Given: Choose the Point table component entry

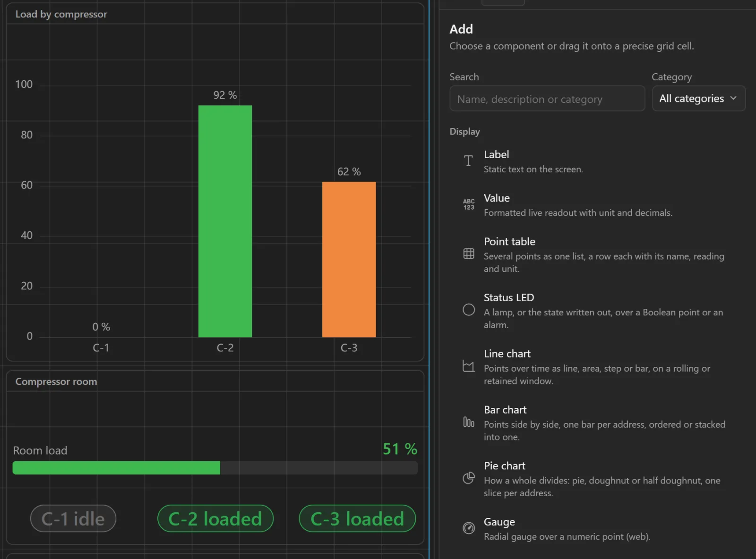Looking at the screenshot, I should (597, 254).
